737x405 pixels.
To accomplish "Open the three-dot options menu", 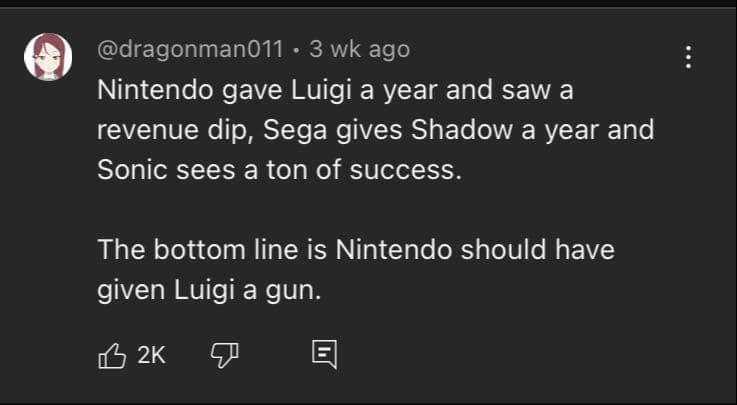I will pyautogui.click(x=687, y=57).
